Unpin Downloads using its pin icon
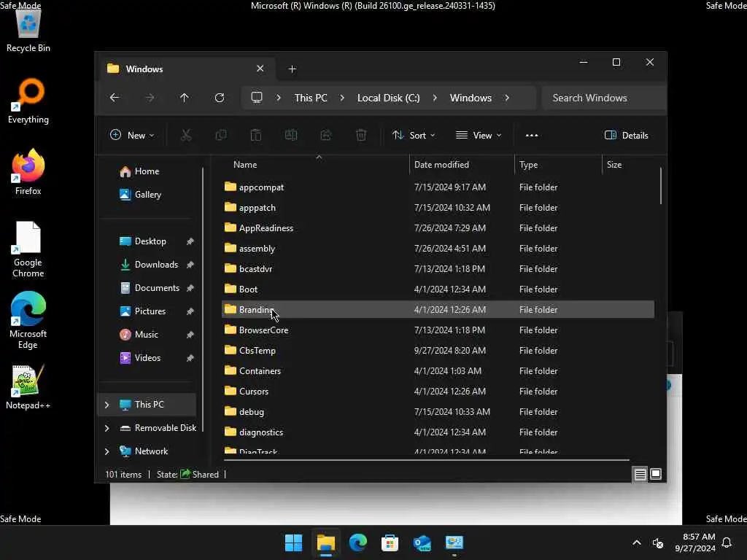747x560 pixels. (190, 265)
